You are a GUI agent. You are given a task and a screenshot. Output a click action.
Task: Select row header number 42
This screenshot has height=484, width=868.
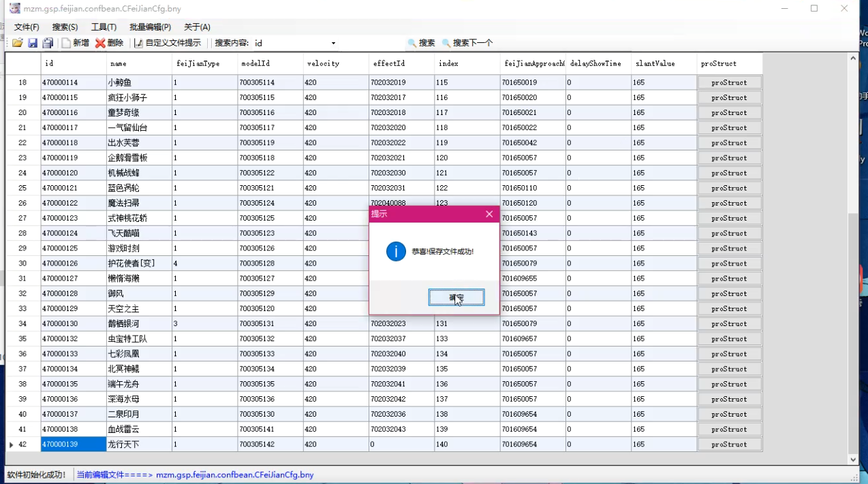[22, 445]
